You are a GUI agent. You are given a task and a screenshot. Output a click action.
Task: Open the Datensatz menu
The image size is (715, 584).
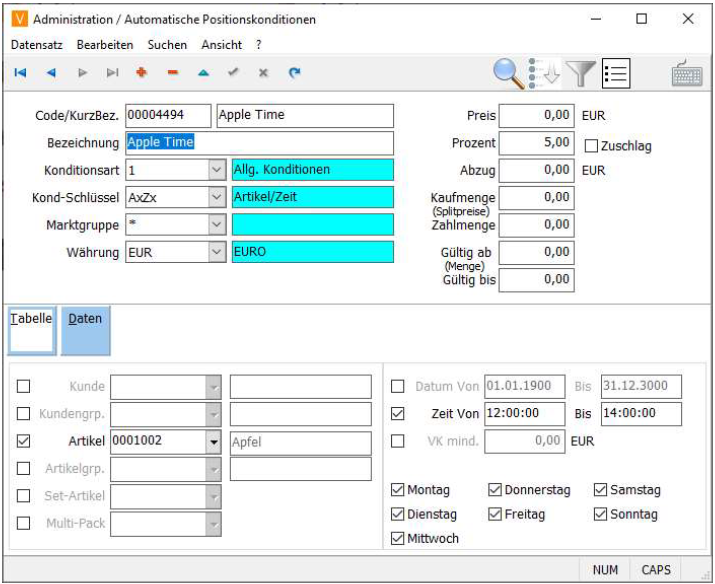37,45
